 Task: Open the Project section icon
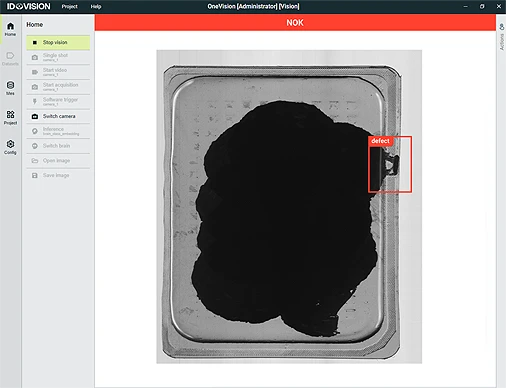(x=10, y=114)
